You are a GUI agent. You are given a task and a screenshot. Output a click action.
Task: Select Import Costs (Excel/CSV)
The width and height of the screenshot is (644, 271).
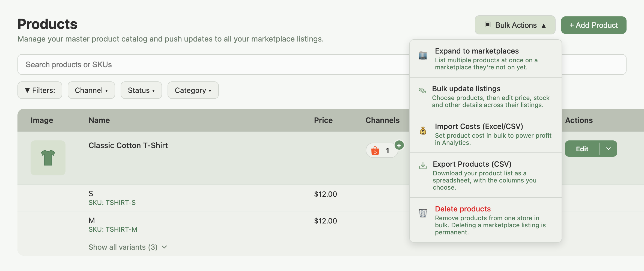(x=486, y=134)
